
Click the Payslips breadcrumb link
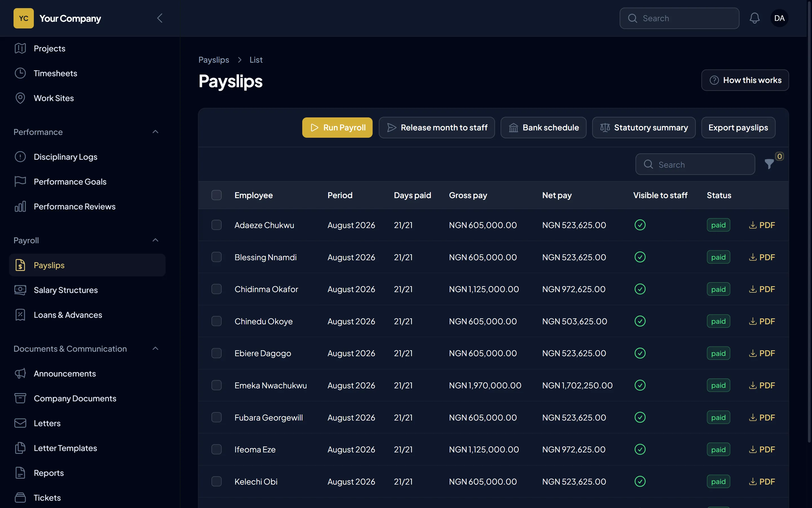214,60
